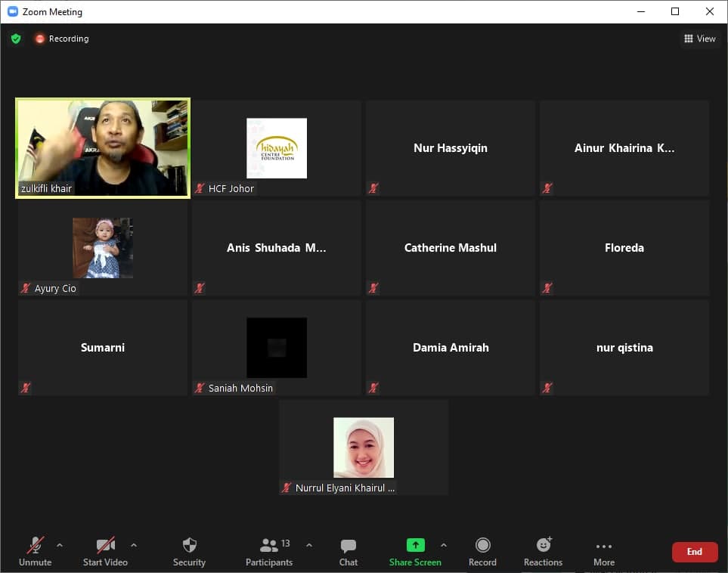Click the Record icon in toolbar
728x573 pixels.
click(x=482, y=545)
